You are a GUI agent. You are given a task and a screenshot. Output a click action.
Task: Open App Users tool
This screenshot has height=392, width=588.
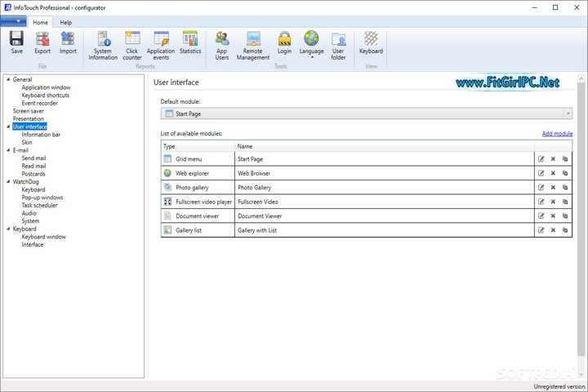[222, 43]
